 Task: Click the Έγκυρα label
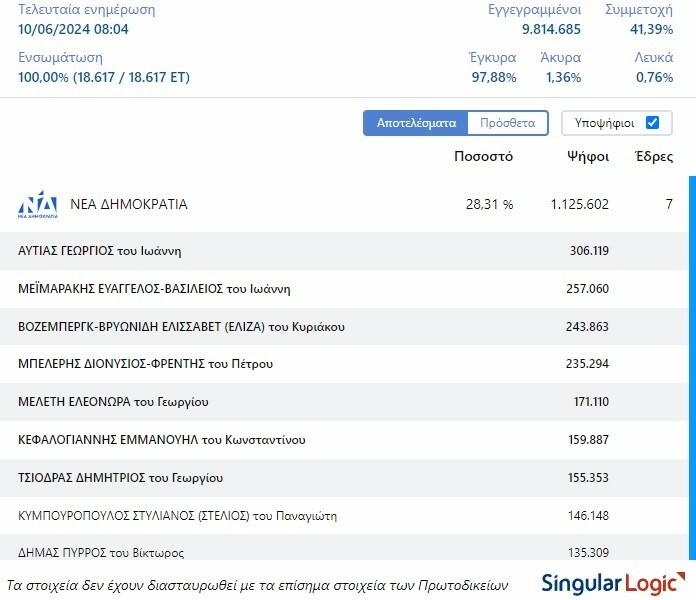493,58
